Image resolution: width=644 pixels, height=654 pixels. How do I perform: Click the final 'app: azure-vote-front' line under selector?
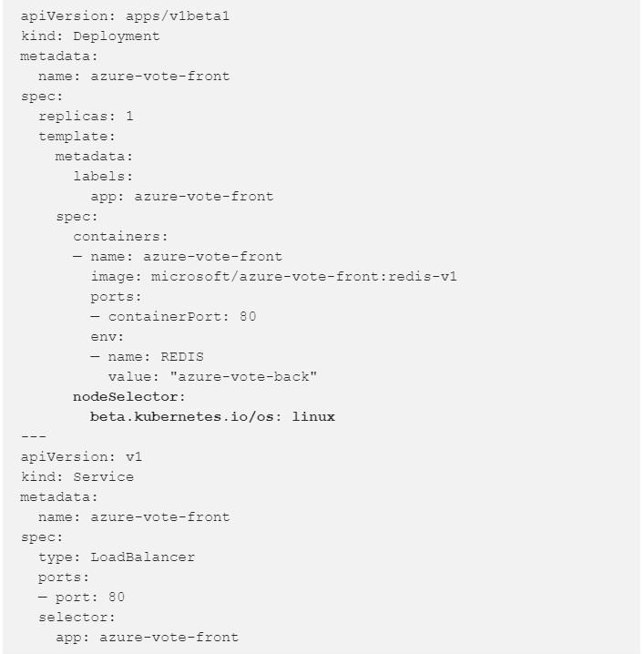point(147,637)
